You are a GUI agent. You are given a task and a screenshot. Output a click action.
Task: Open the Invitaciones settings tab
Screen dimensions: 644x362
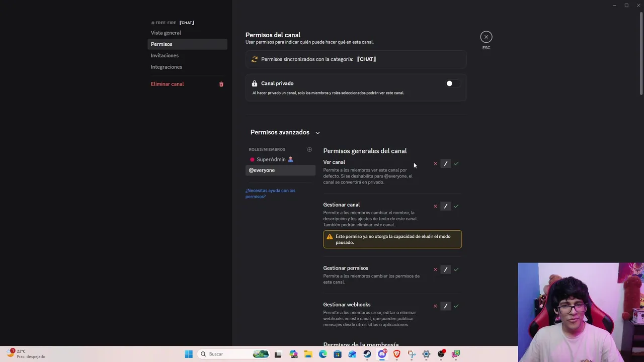pyautogui.click(x=187, y=55)
